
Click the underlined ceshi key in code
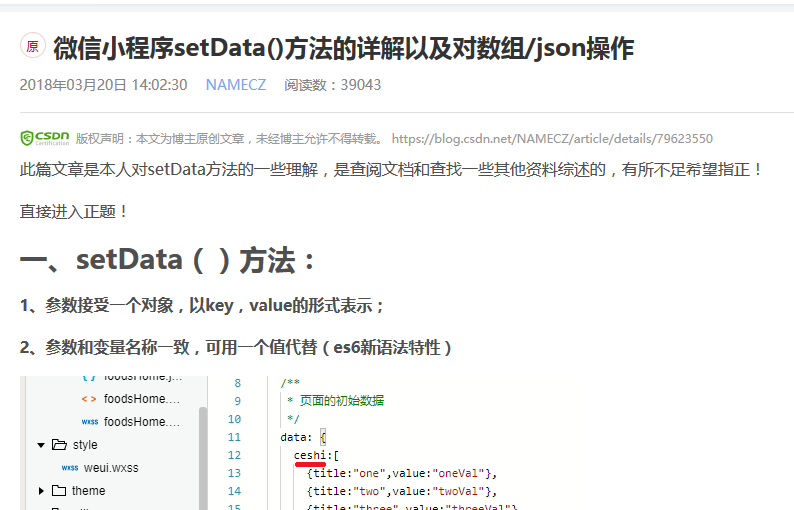pyautogui.click(x=310, y=455)
